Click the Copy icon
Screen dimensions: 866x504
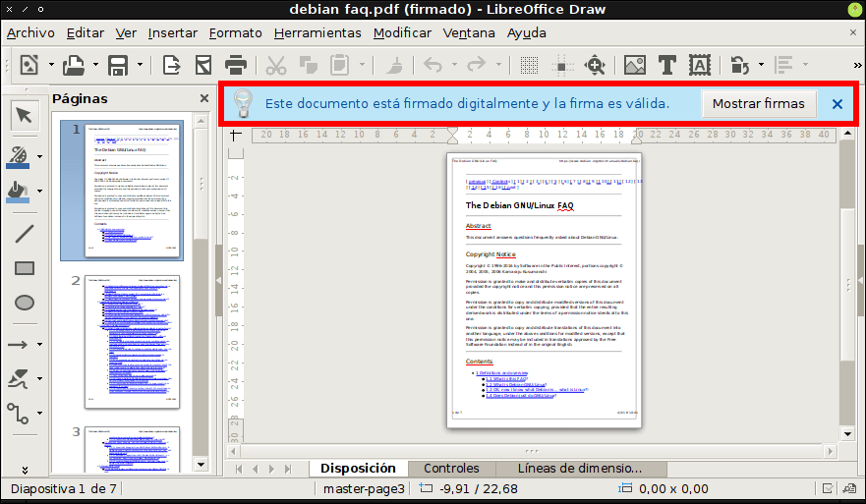pos(309,65)
